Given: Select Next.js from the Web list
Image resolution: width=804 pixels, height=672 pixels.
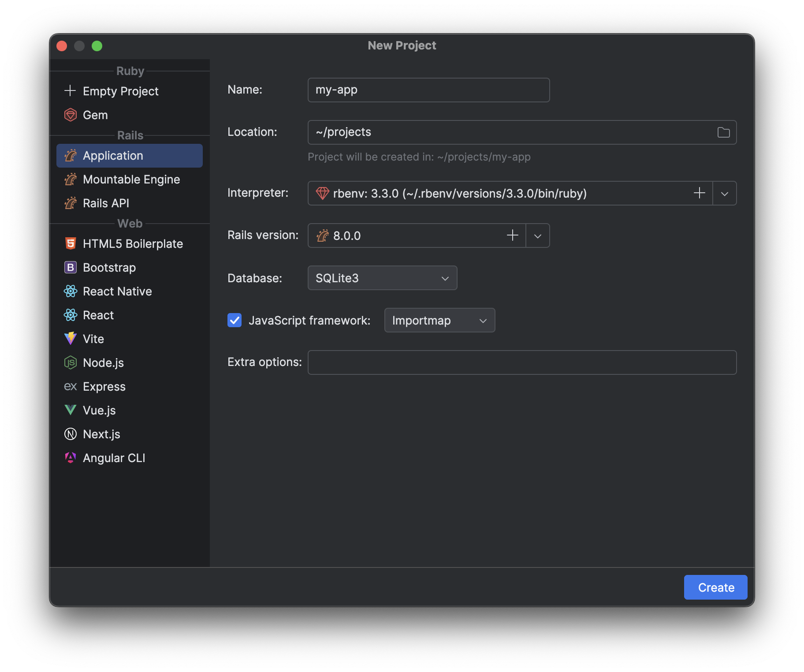Looking at the screenshot, I should [x=101, y=434].
